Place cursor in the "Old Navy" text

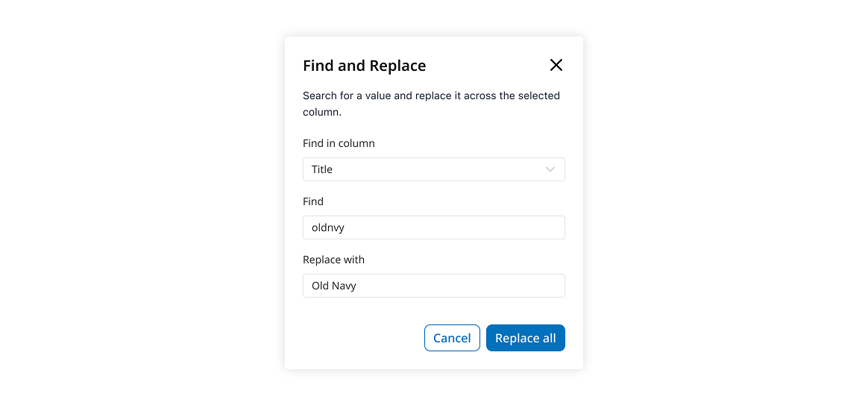coord(334,286)
